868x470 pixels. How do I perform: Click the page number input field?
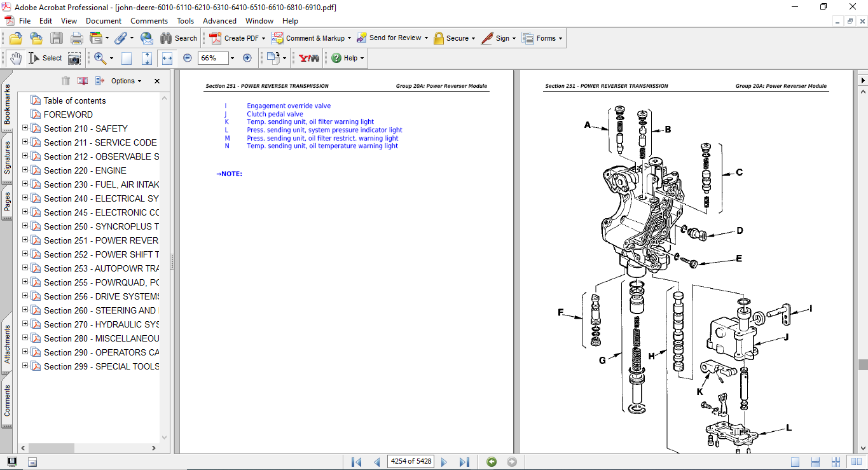410,461
